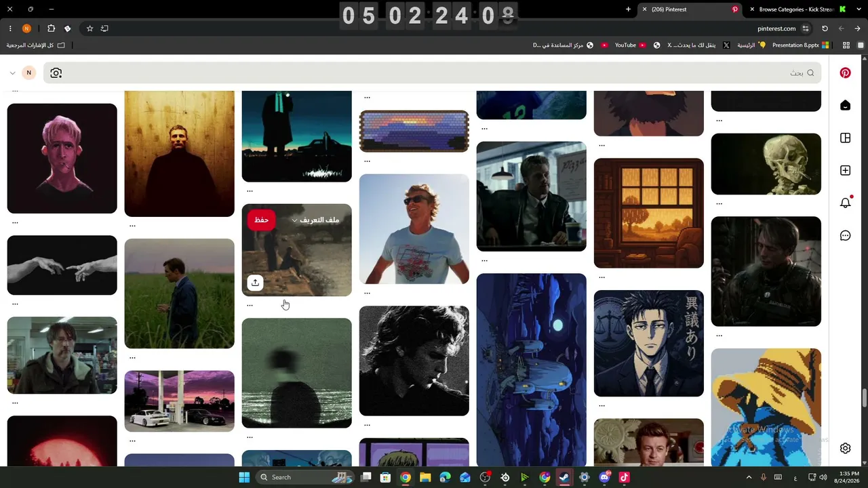The image size is (868, 488).
Task: Click the Windows Start button
Action: pos(244,477)
